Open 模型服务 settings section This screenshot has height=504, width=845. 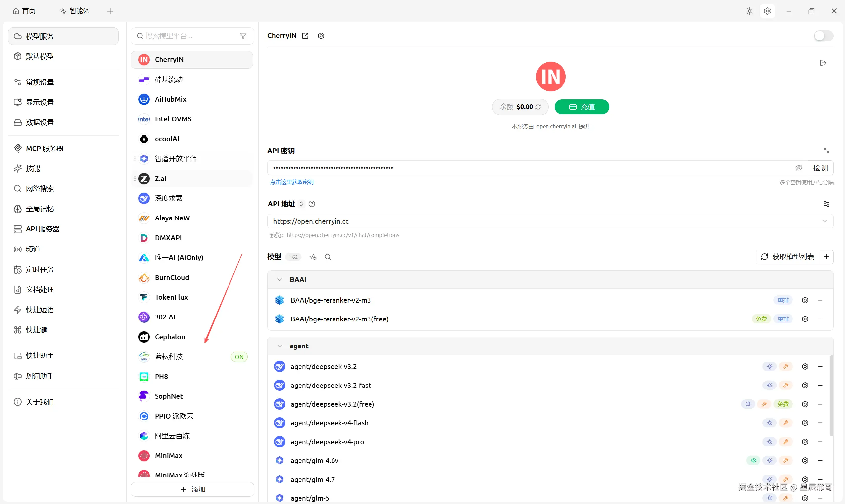pos(63,36)
